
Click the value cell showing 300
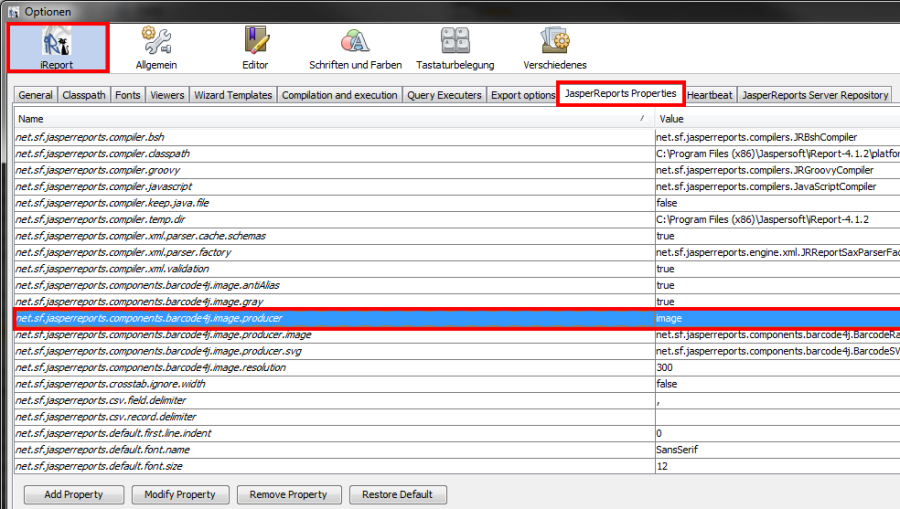pyautogui.click(x=778, y=368)
